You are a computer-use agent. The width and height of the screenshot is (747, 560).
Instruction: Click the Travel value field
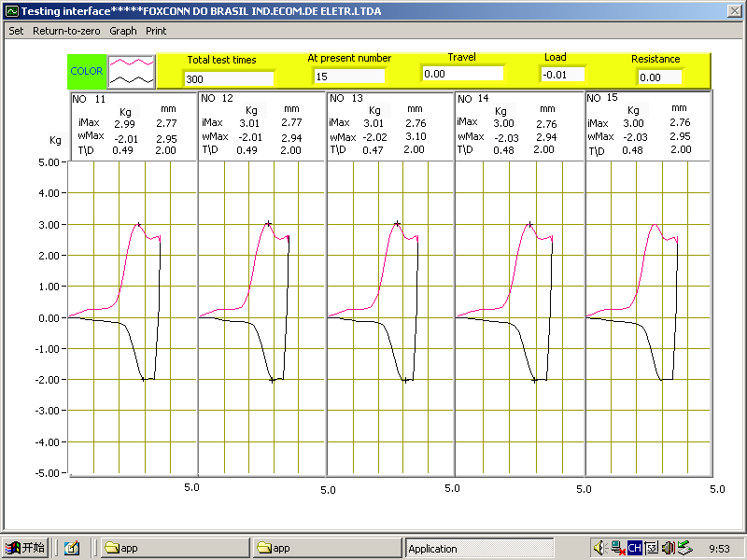click(x=462, y=74)
